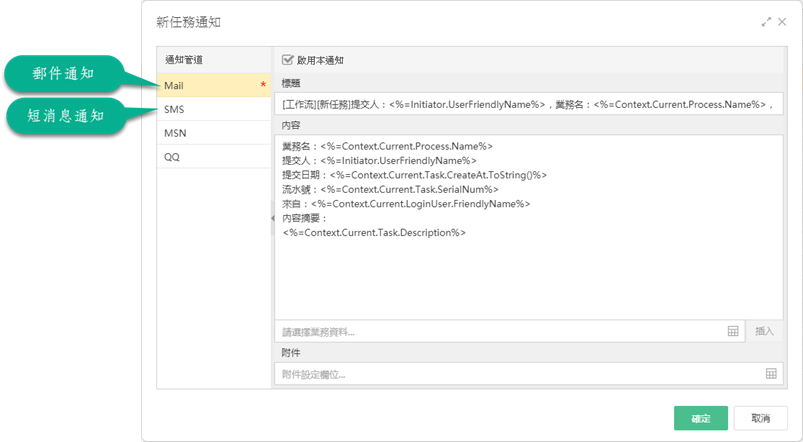The image size is (803, 442).
Task: Open grid picker icon in business data field
Action: [733, 331]
